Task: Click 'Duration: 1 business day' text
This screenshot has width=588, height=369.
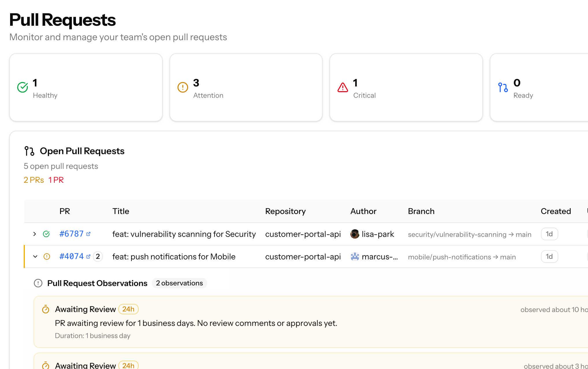Action: 92,336
